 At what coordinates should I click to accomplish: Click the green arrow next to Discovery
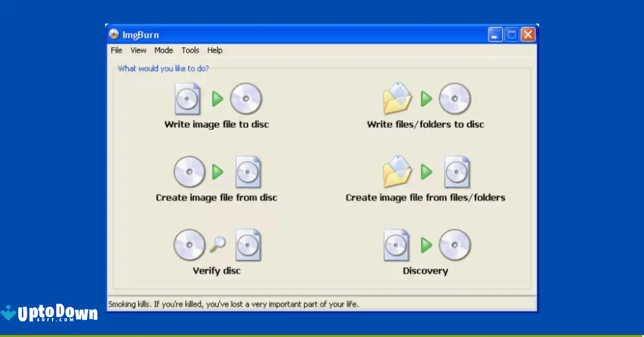pos(426,245)
